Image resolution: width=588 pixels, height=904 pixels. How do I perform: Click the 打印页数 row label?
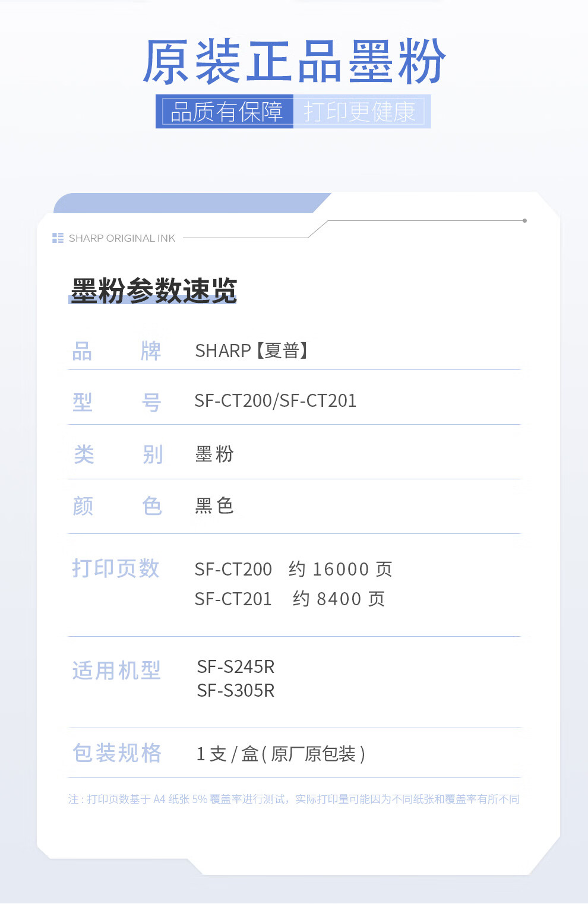116,568
